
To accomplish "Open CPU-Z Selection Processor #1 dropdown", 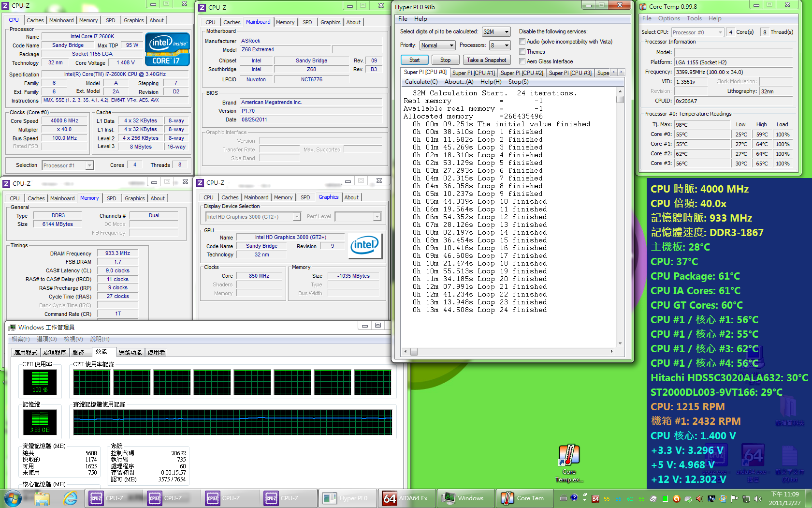I will [x=67, y=165].
